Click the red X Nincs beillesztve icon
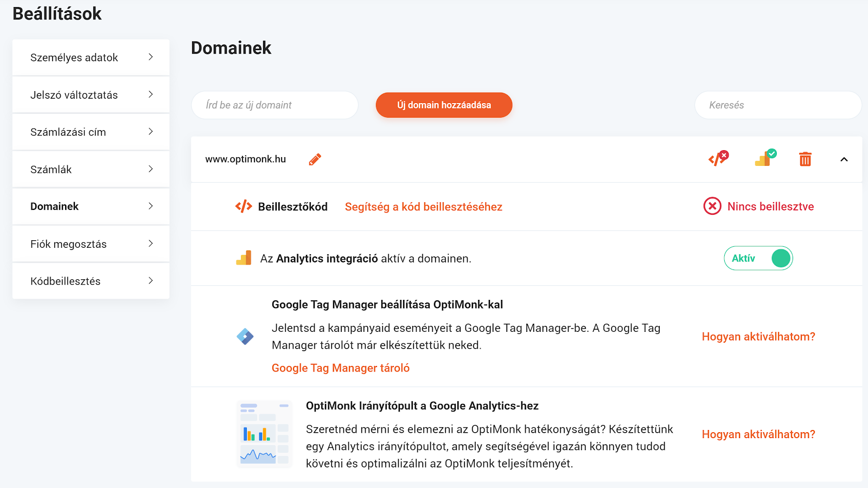Image resolution: width=868 pixels, height=488 pixels. [712, 206]
